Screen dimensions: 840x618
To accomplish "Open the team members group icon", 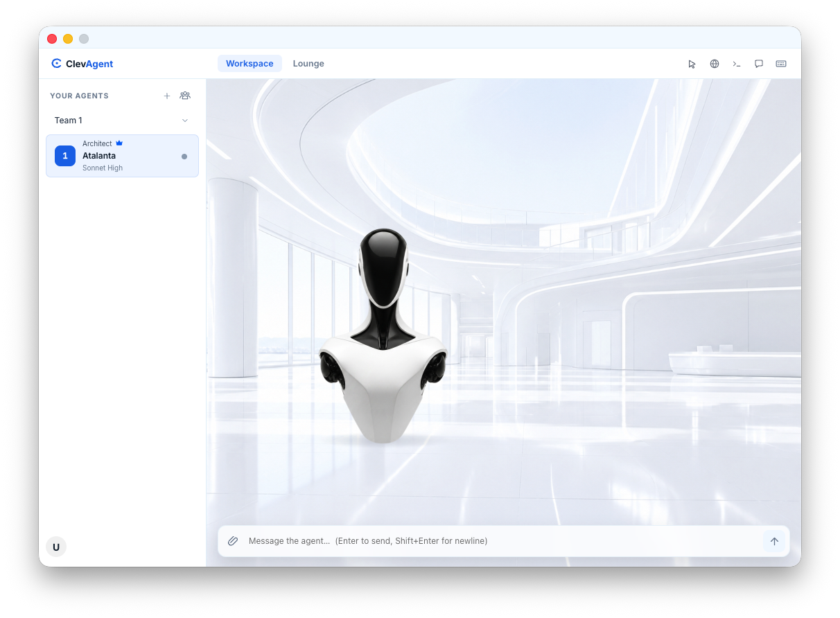I will coord(185,96).
